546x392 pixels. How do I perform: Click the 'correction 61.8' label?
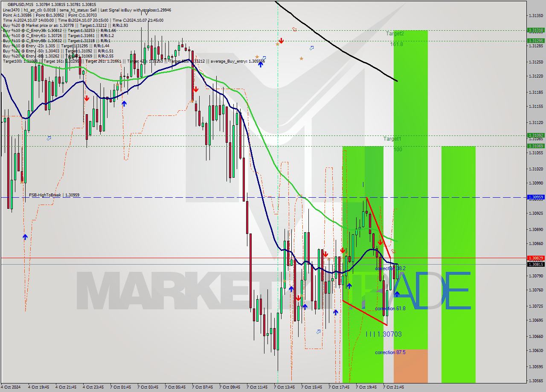390,308
